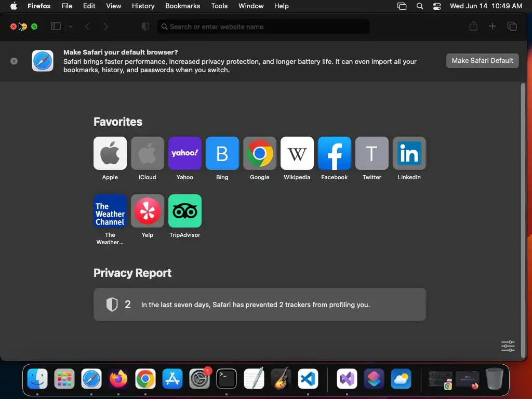Open GarageBand from the Dock
This screenshot has height=399, width=532.
[281, 379]
